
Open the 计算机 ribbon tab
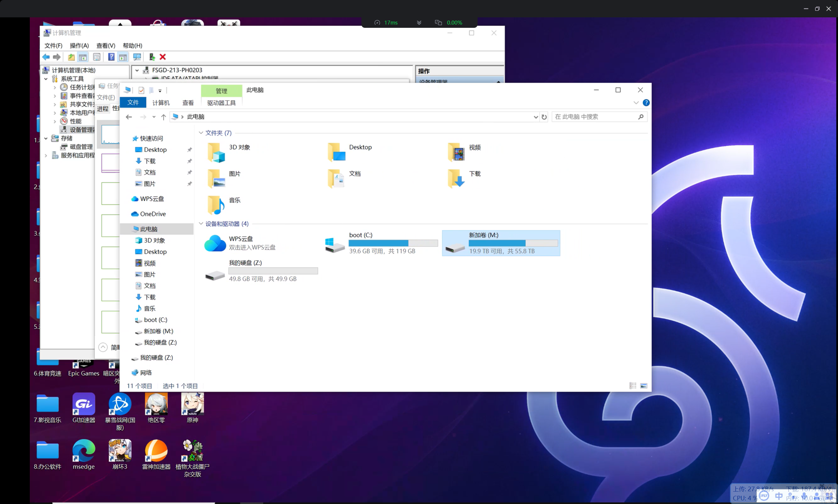pos(161,102)
